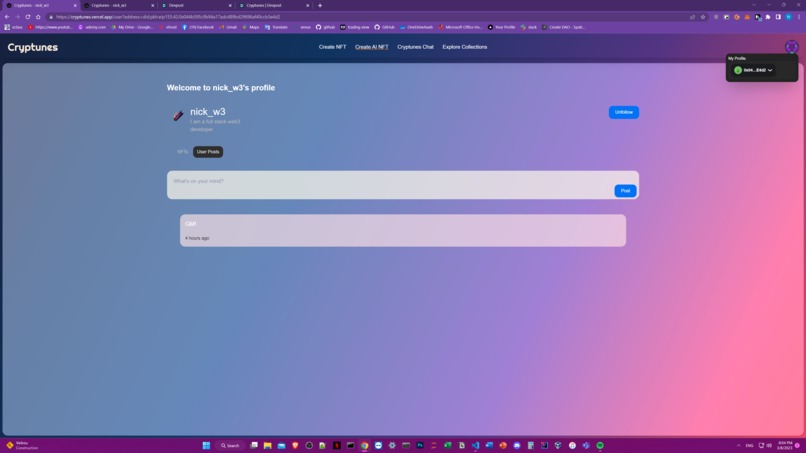Open Explore Collections

click(x=465, y=47)
